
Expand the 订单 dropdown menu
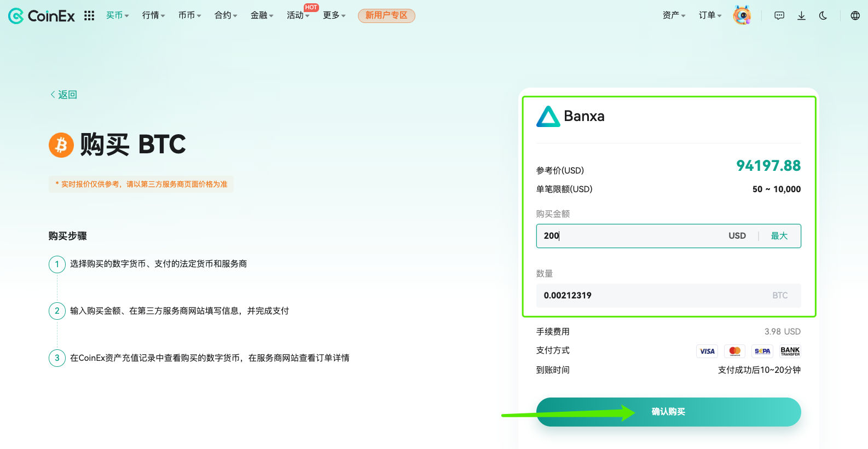click(710, 15)
